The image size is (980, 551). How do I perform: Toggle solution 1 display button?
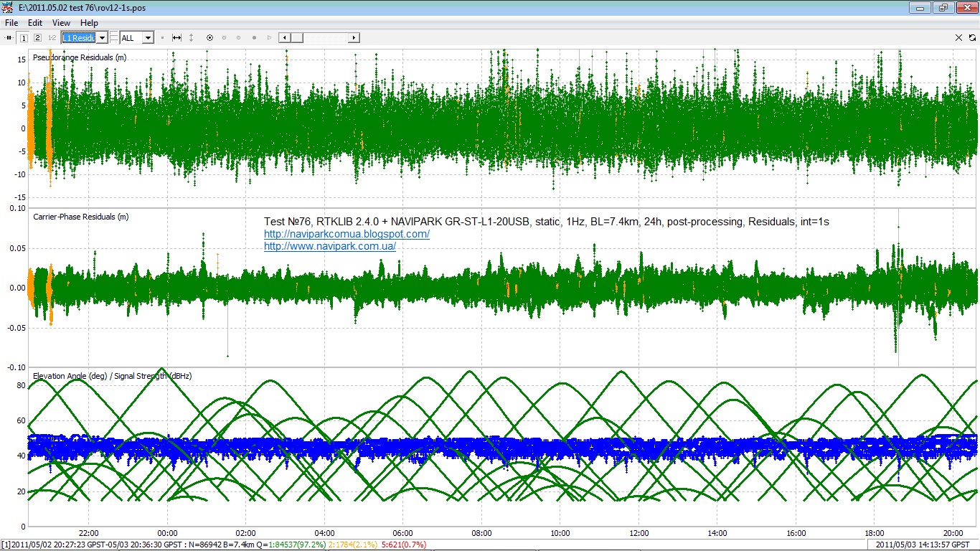click(24, 37)
